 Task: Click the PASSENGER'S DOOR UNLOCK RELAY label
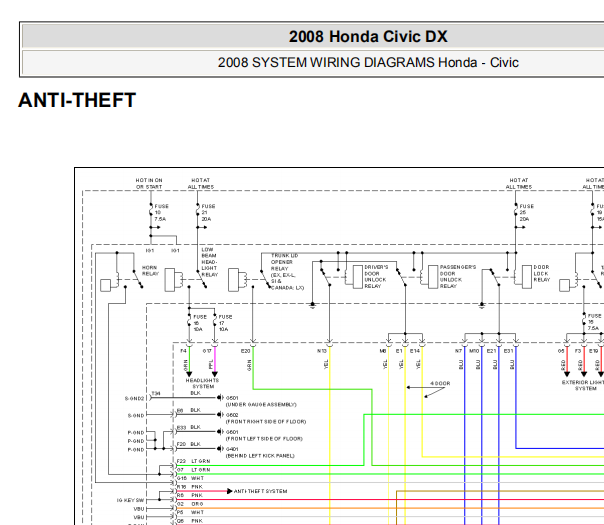tap(458, 277)
